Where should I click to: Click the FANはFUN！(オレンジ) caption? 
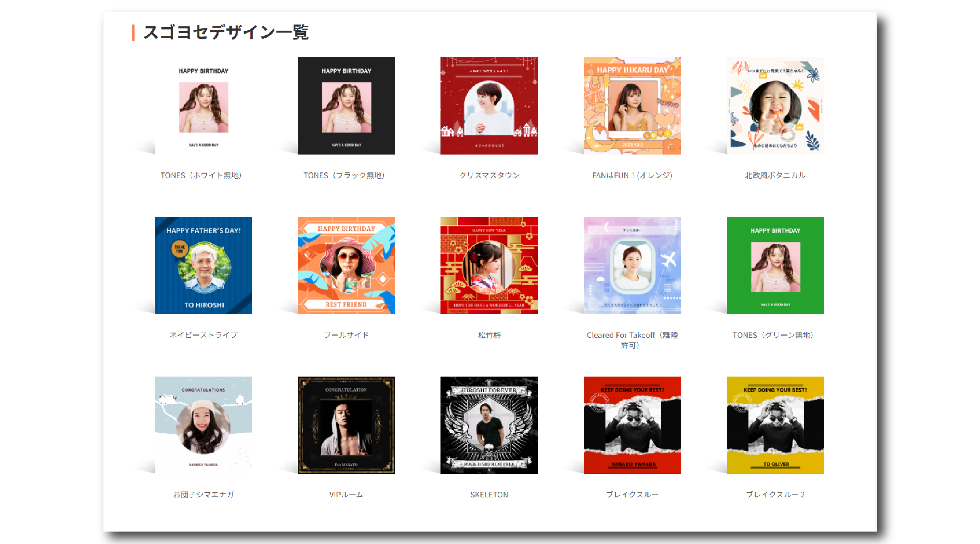tap(632, 175)
